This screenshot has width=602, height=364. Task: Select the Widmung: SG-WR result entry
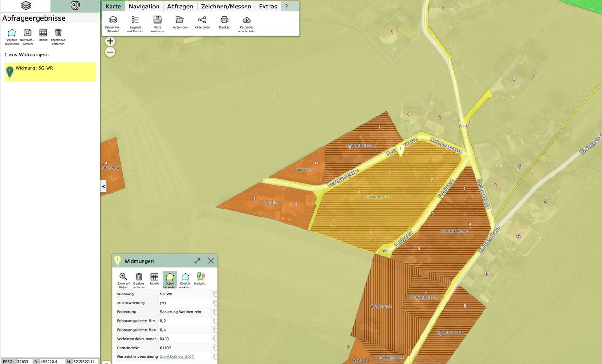[50, 72]
